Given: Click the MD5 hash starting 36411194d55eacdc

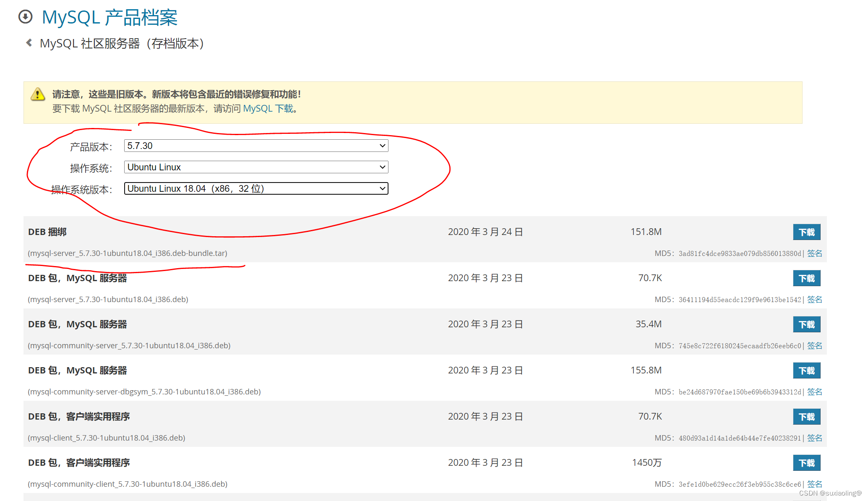Looking at the screenshot, I should point(740,300).
